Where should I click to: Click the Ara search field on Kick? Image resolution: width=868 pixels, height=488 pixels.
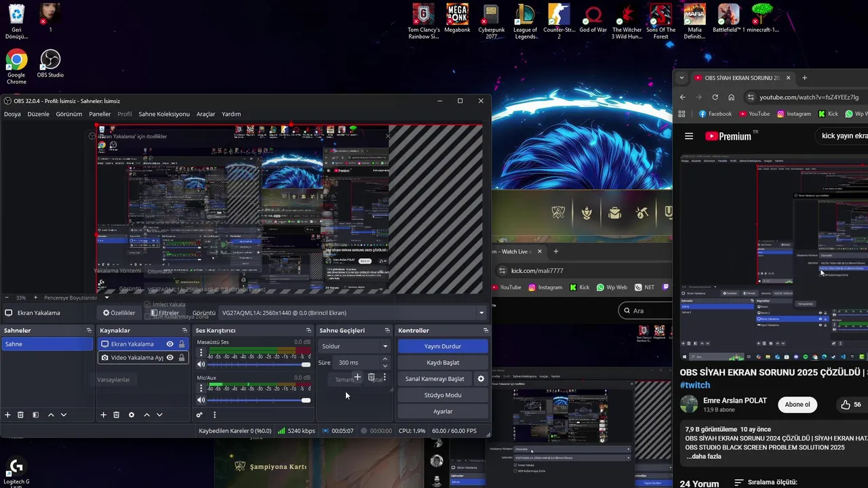pyautogui.click(x=645, y=310)
